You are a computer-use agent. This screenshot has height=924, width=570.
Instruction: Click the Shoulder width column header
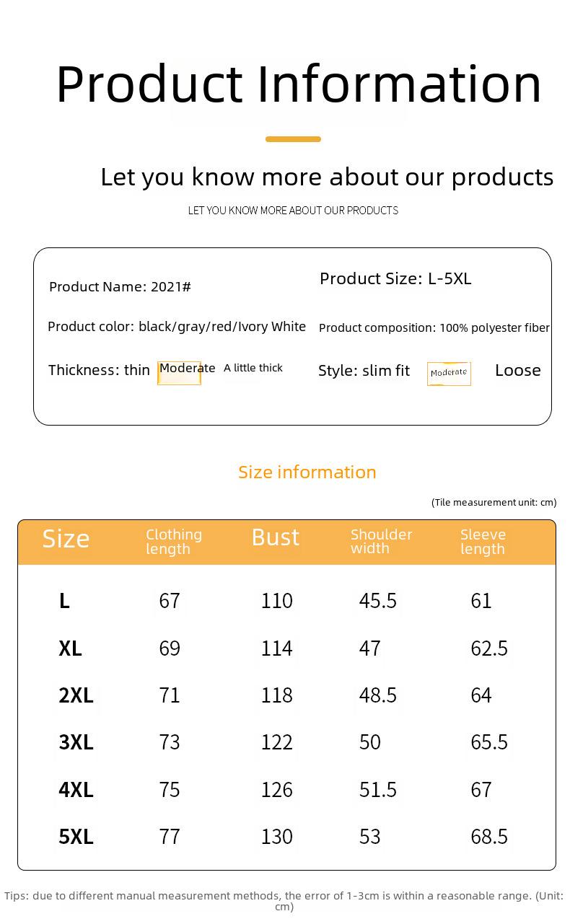coord(381,541)
